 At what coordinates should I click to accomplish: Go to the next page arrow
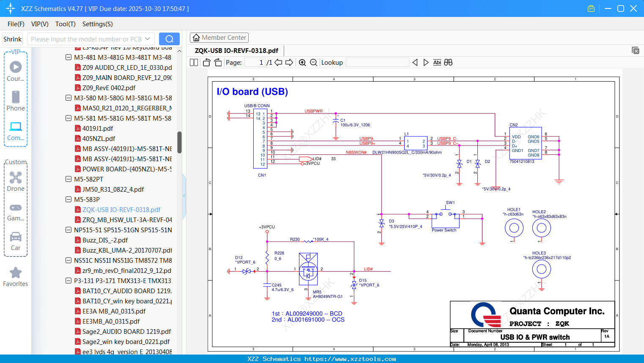[289, 62]
